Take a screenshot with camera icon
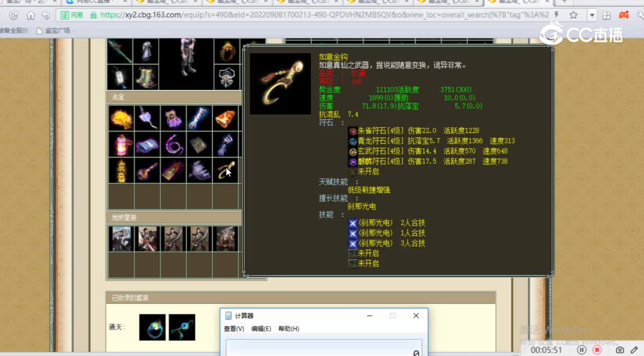Screen dimensions: 644x356 click(620, 350)
